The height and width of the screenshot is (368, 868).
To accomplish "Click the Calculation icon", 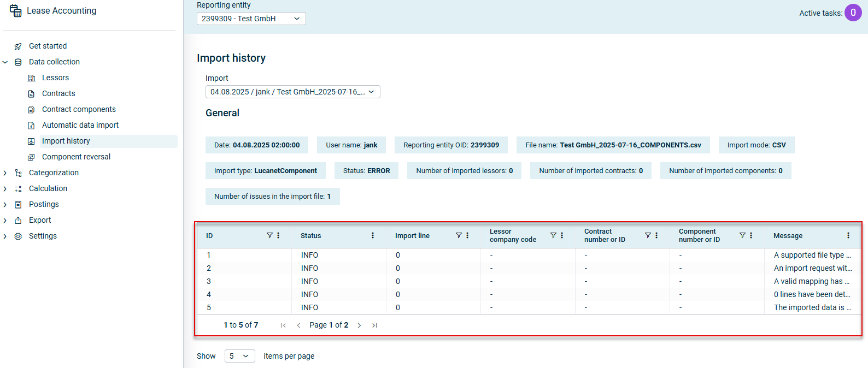I will pos(18,189).
